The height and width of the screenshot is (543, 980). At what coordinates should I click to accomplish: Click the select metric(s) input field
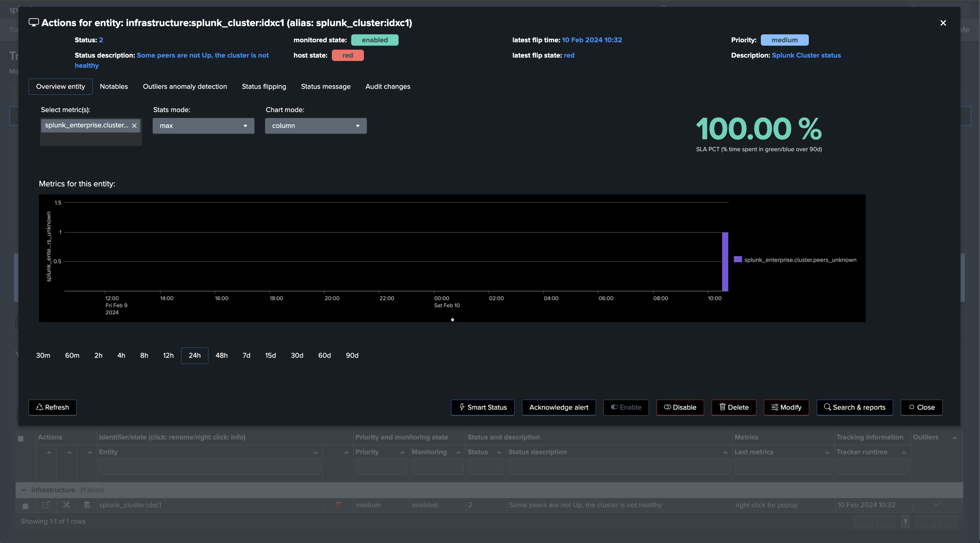pyautogui.click(x=91, y=132)
